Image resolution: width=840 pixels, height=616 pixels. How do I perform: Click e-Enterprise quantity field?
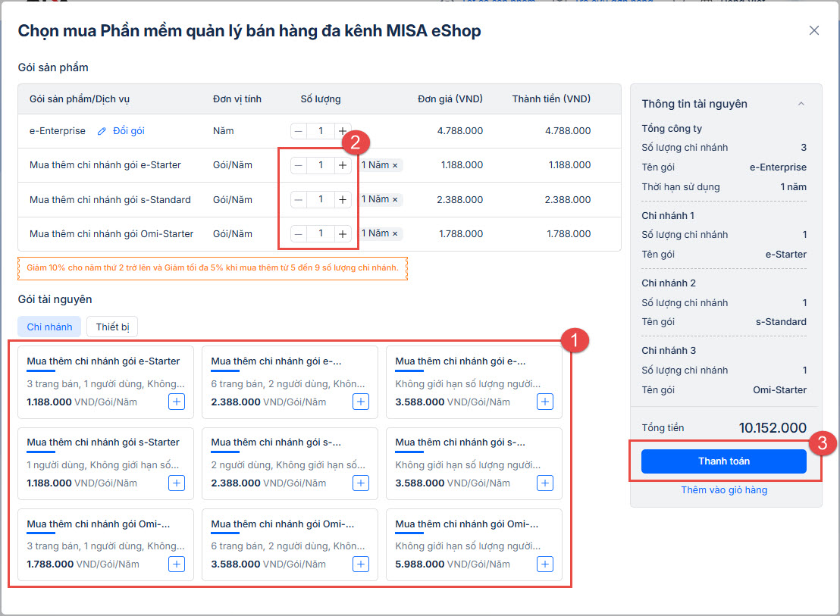(321, 130)
